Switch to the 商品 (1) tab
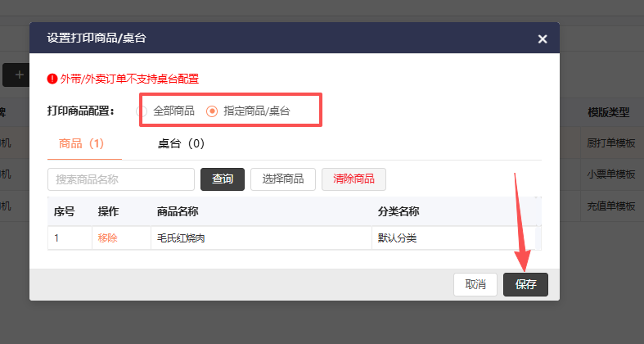 [81, 143]
